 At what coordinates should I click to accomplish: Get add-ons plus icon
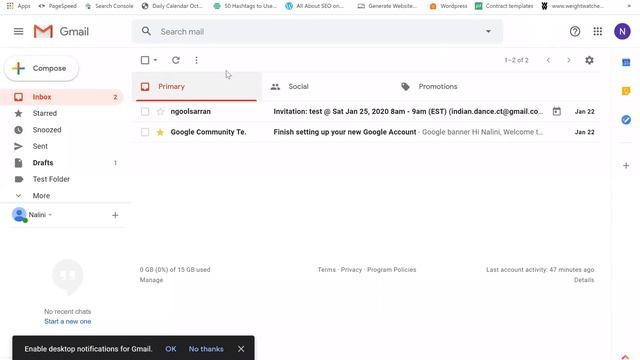click(626, 165)
